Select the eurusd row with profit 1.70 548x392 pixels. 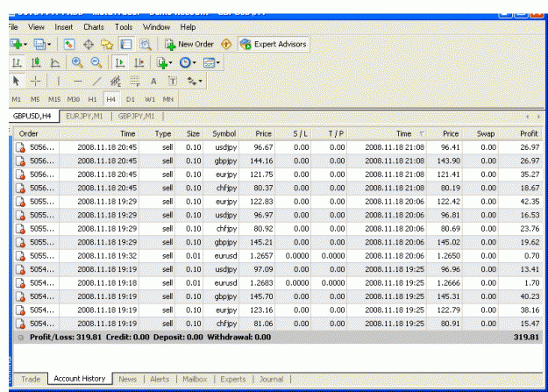pyautogui.click(x=279, y=283)
